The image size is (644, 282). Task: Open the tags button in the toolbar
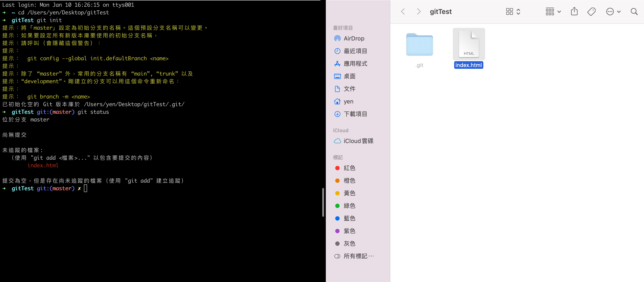click(x=591, y=11)
